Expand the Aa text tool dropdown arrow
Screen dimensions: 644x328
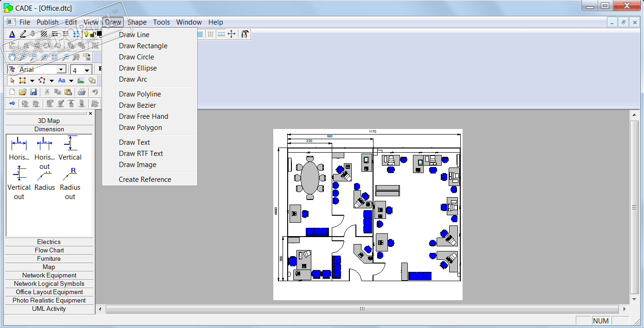click(71, 81)
